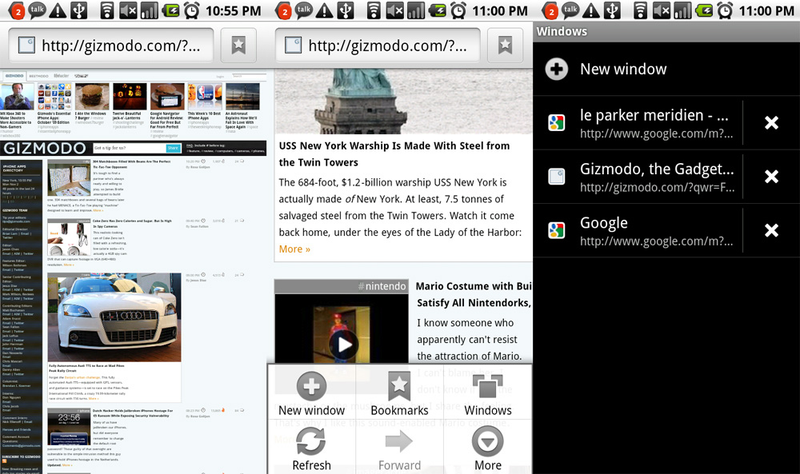Click the #nintendo tag label
800x474 pixels.
pyautogui.click(x=382, y=286)
